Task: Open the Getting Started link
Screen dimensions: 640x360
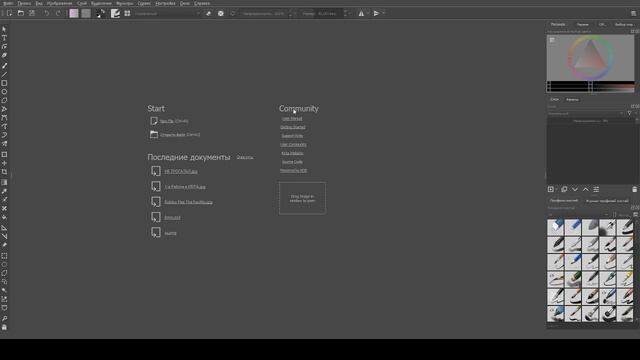Action: [293, 127]
